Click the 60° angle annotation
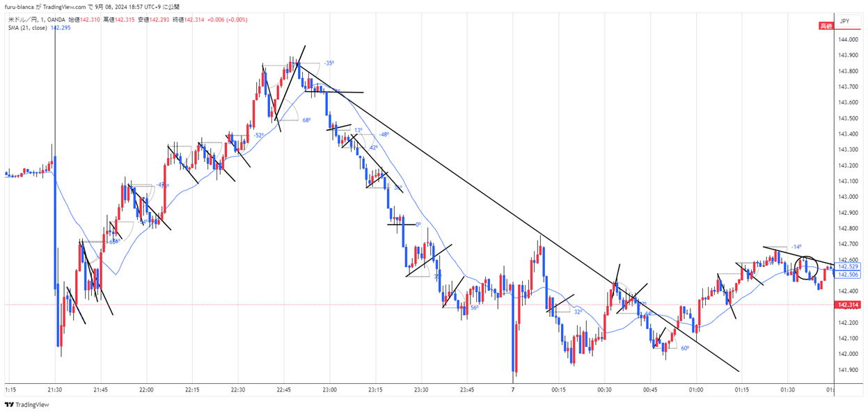Viewport: 868px width, 413px height. pyautogui.click(x=685, y=348)
